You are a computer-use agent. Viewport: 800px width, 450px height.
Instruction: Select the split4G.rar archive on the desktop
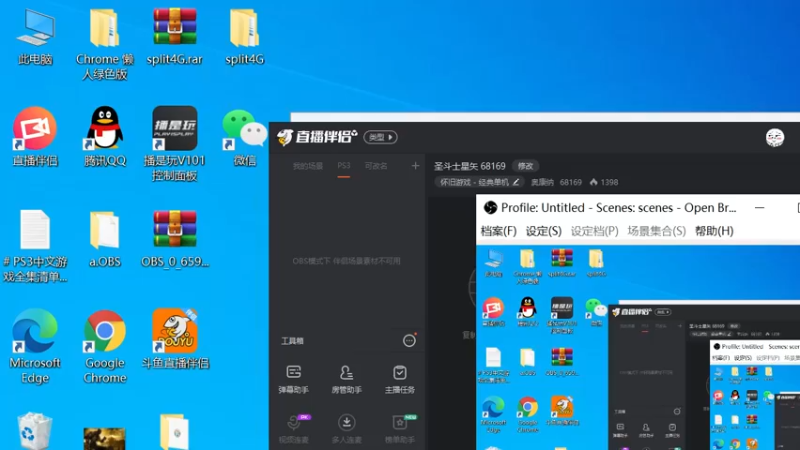174,37
